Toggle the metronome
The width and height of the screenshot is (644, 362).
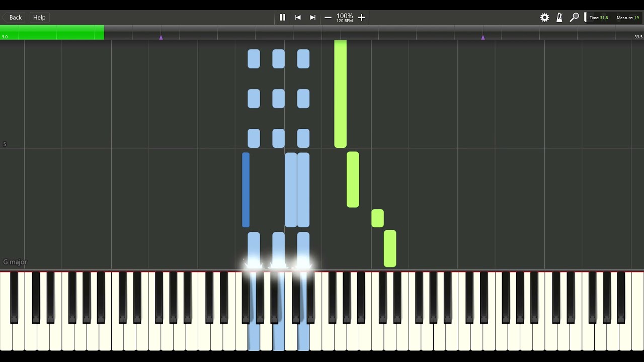pos(559,18)
